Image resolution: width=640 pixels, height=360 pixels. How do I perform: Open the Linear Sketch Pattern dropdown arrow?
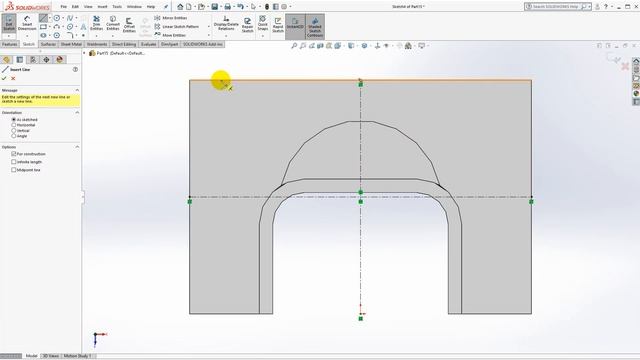point(209,27)
